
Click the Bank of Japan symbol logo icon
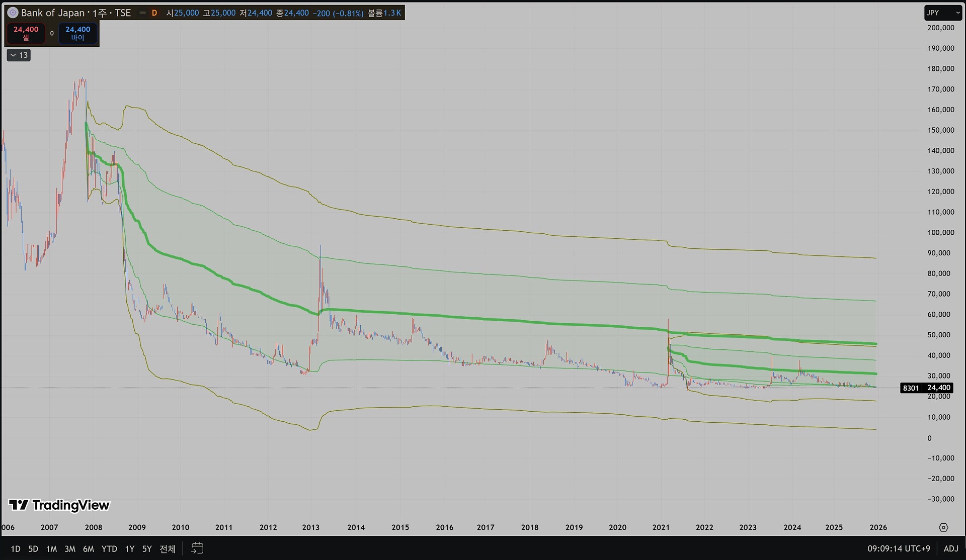point(13,13)
